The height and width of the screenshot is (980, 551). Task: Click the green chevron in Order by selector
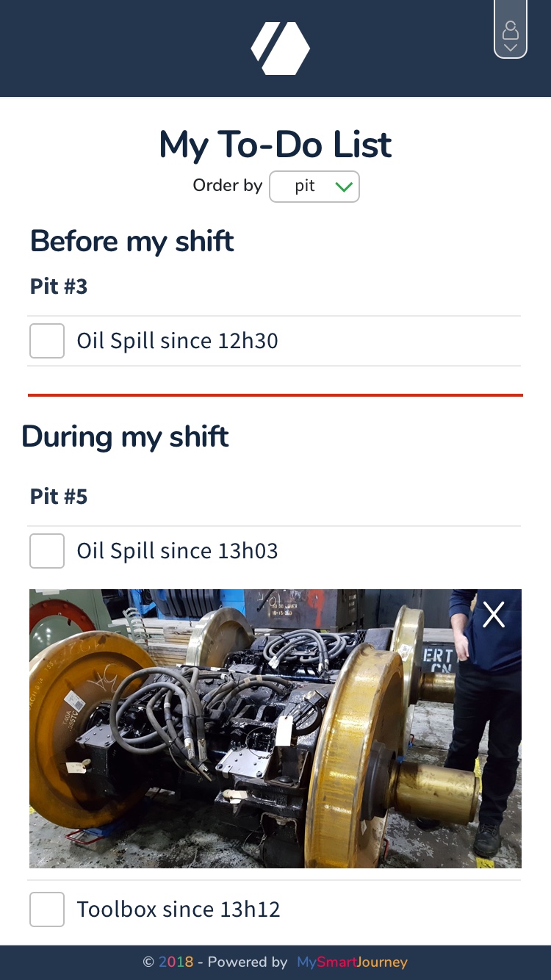pyautogui.click(x=344, y=187)
